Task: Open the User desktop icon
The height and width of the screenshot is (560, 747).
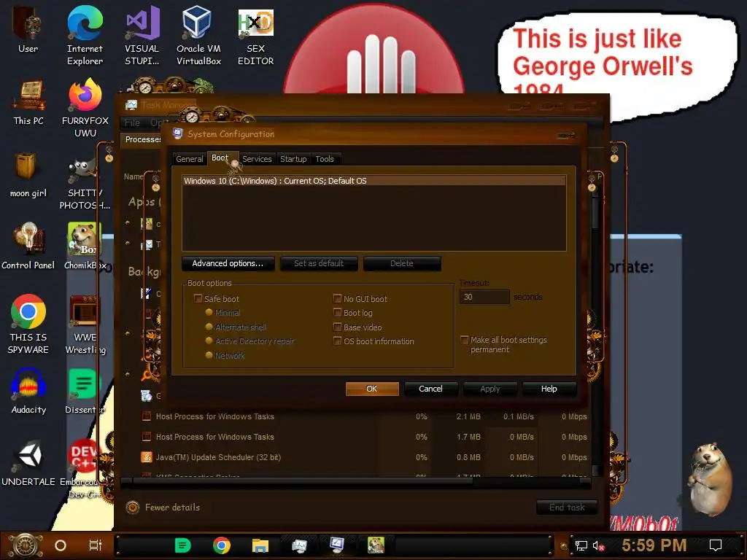Action: [x=28, y=29]
